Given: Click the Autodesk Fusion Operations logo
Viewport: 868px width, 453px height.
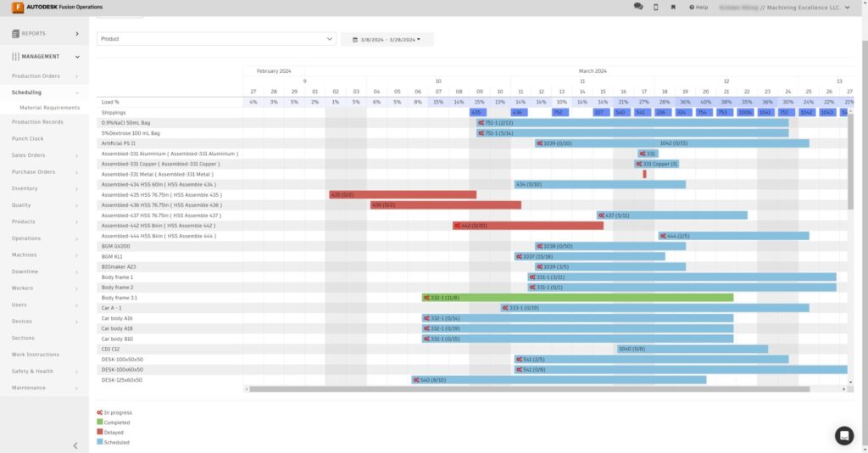Looking at the screenshot, I should (57, 7).
